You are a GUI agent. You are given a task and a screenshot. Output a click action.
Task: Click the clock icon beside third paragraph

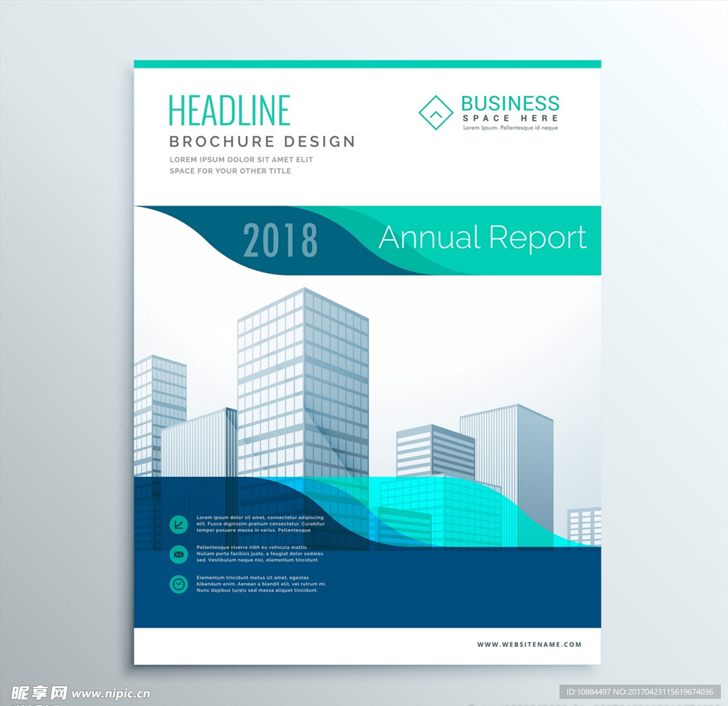[178, 584]
